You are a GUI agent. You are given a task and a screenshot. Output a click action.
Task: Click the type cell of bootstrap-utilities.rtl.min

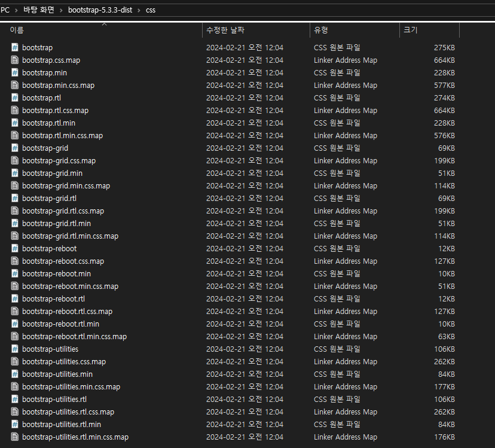pos(337,424)
